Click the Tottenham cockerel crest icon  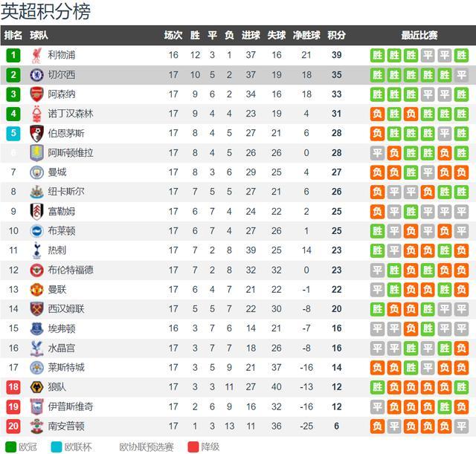tap(37, 250)
